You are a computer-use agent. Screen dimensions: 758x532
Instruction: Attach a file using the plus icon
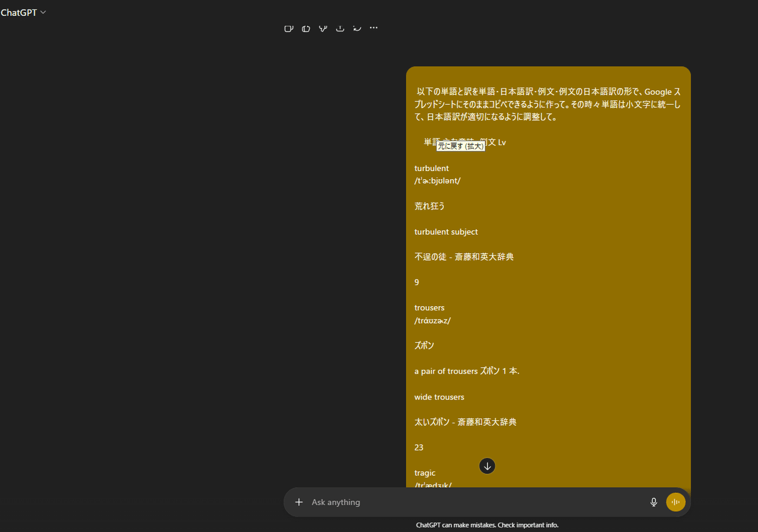[x=299, y=502]
